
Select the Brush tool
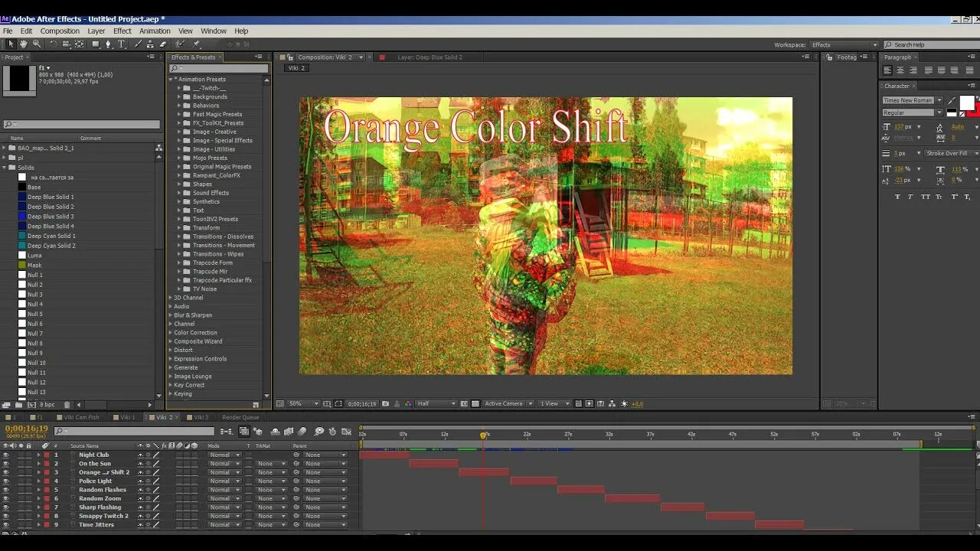tap(138, 44)
